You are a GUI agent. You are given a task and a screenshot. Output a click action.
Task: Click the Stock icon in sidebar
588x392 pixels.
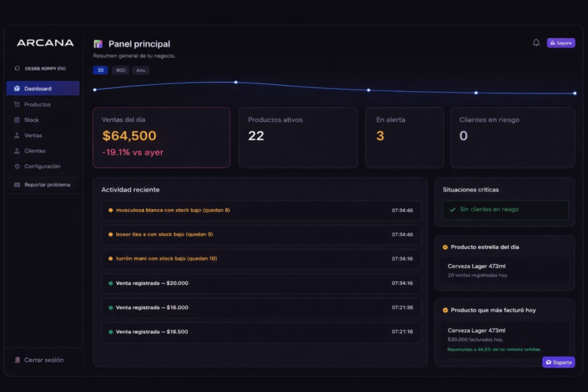17,120
